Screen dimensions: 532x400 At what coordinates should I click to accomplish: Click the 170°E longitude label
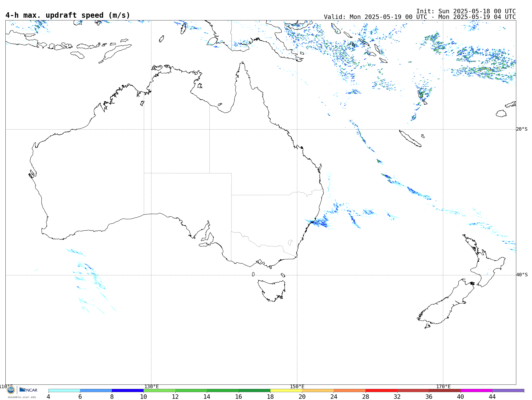[443, 387]
